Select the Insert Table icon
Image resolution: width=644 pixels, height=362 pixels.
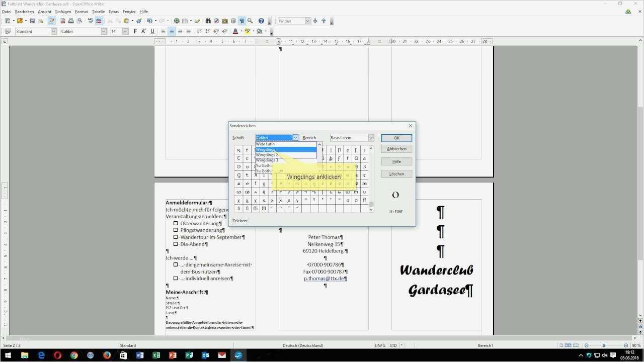tap(184, 21)
